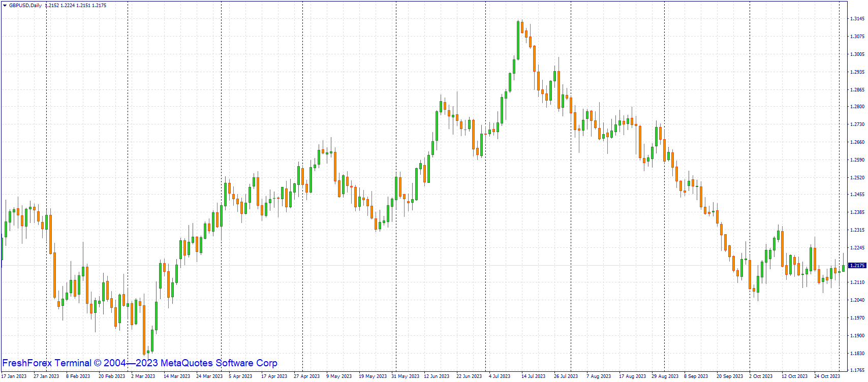The image size is (868, 382).
Task: Click the 14 Mar 2023 date label
Action: pos(176,376)
